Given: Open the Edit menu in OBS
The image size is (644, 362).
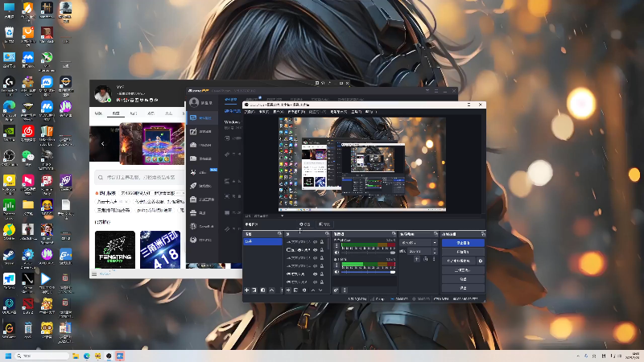Looking at the screenshot, I should [x=264, y=112].
